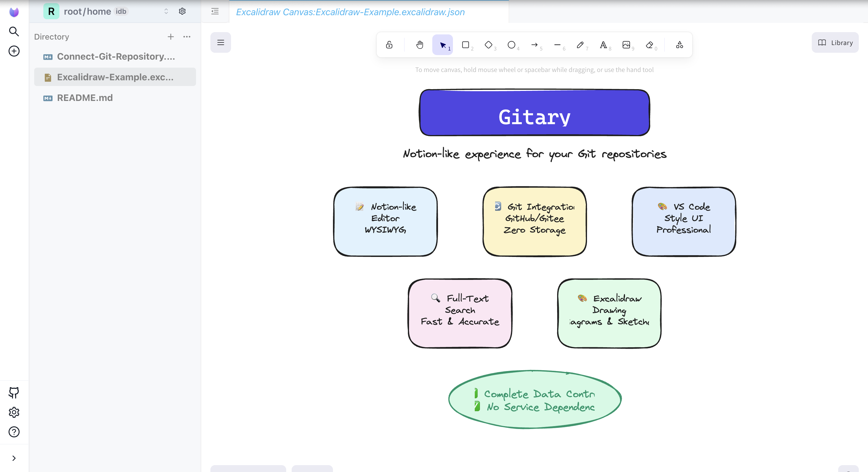
Task: Select the Eraser tool
Action: click(649, 45)
